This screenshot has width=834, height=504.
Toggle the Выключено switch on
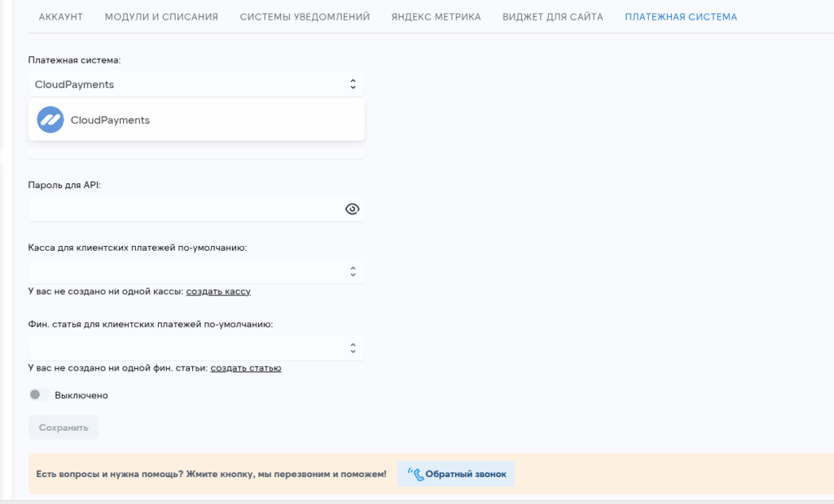coord(36,395)
